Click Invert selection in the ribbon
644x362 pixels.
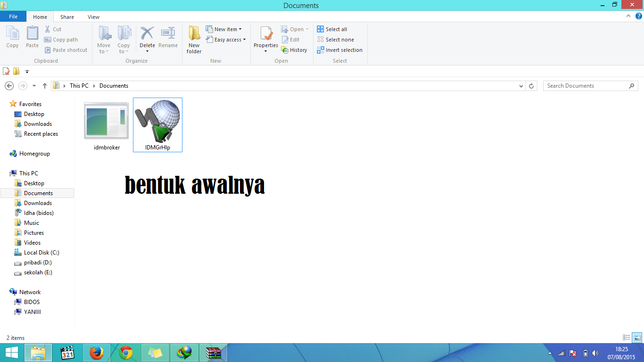339,50
